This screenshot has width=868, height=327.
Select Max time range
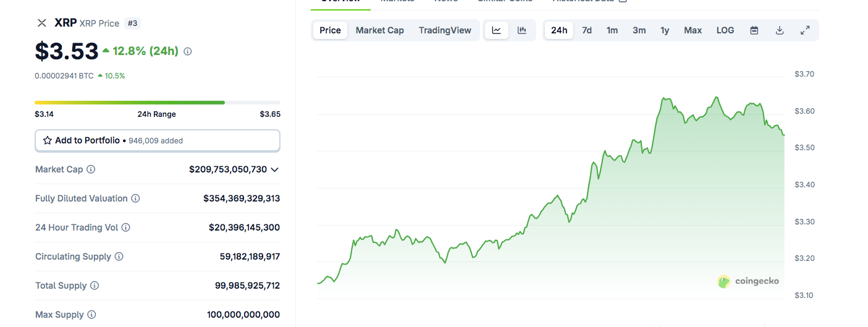click(x=693, y=30)
